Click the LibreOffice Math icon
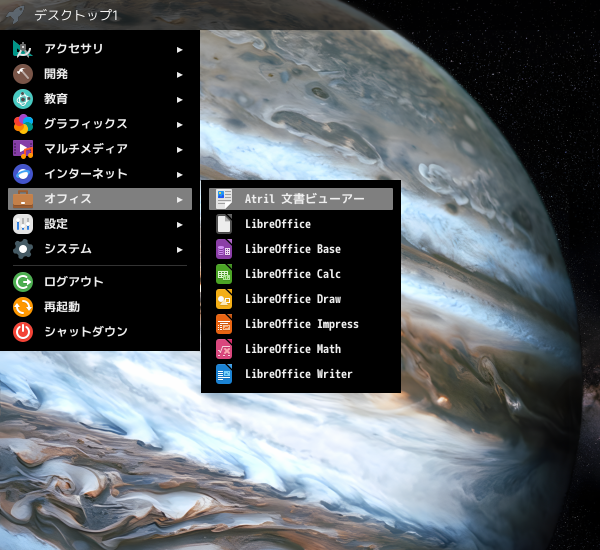The height and width of the screenshot is (550, 600). 224,349
